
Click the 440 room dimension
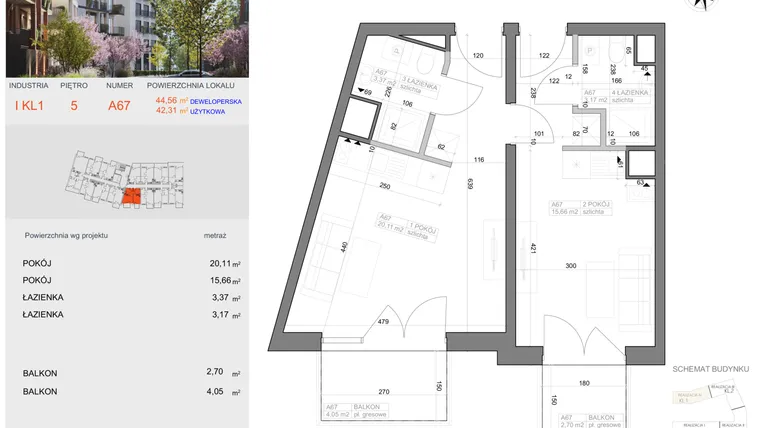[x=345, y=248]
